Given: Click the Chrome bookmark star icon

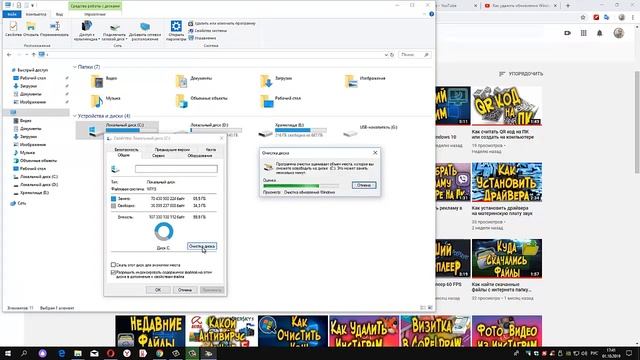Looking at the screenshot, I should click(583, 18).
